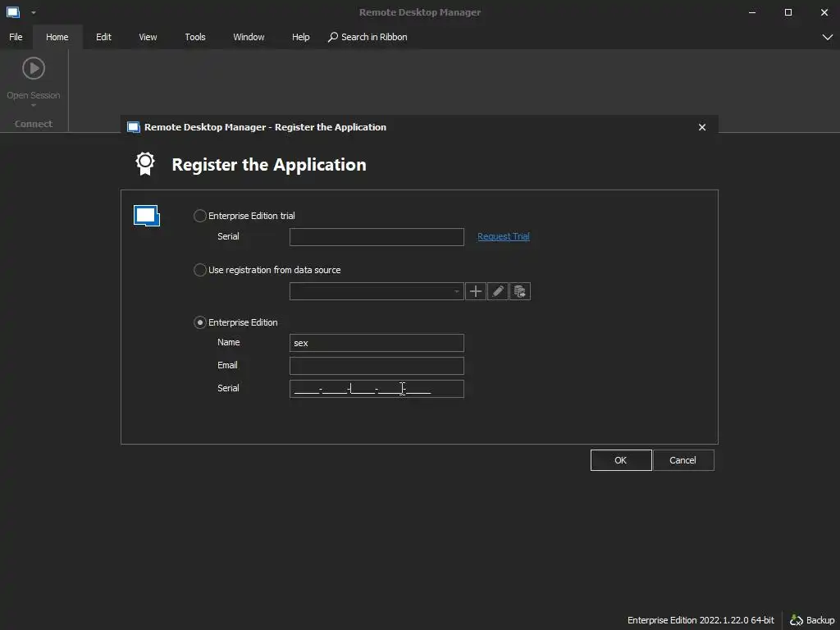This screenshot has width=840, height=630.
Task: Close the Register the Application dialog
Action: 702,127
